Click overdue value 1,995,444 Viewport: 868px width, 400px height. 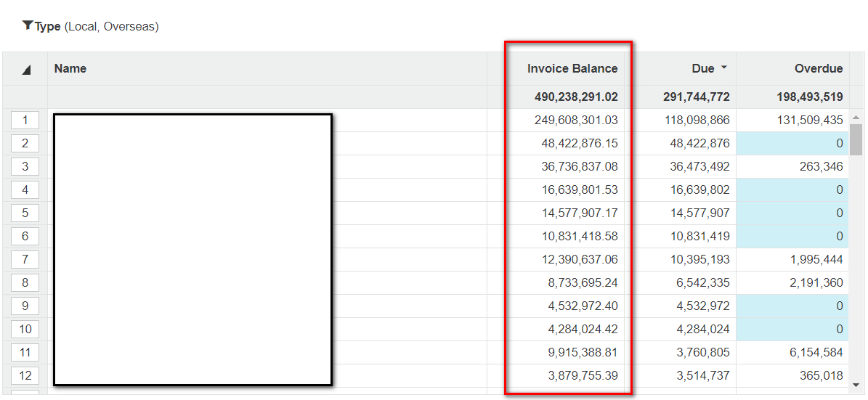click(817, 259)
